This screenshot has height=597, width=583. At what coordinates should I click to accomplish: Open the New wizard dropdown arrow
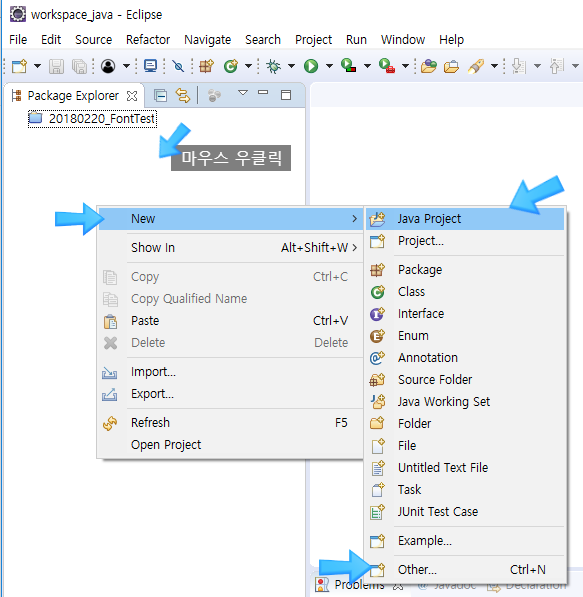tap(37, 66)
